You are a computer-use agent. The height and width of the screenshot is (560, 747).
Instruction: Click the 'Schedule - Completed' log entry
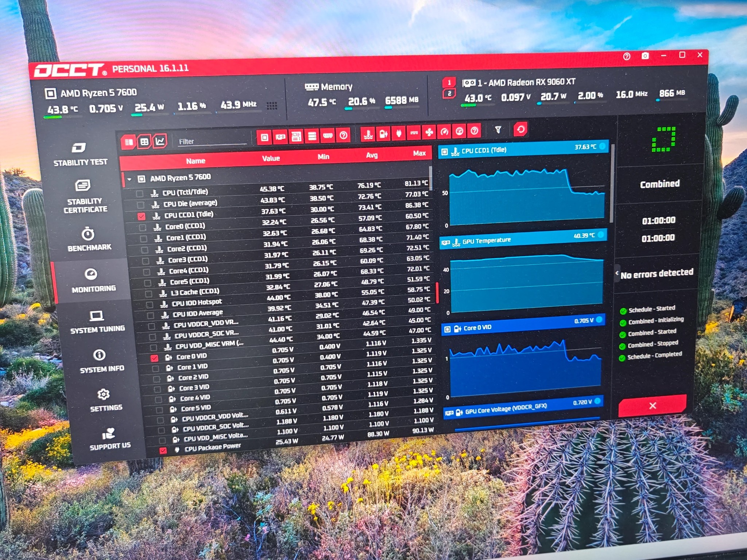click(654, 355)
